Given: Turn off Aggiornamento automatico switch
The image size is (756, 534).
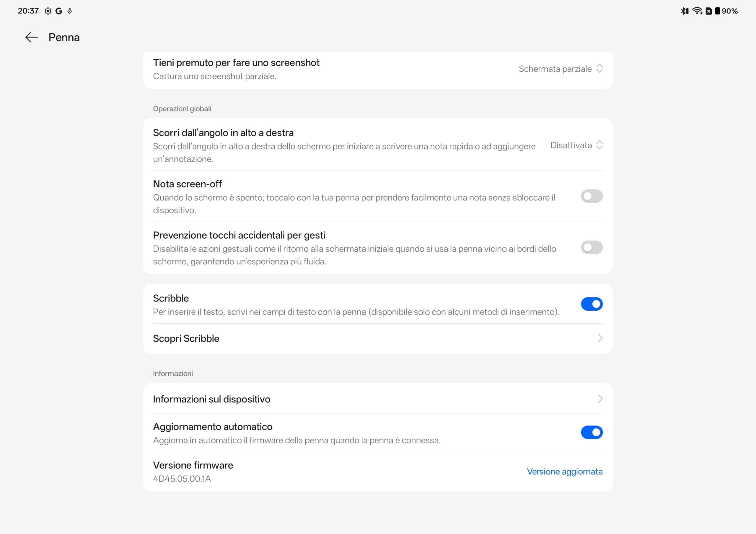Looking at the screenshot, I should pyautogui.click(x=592, y=432).
